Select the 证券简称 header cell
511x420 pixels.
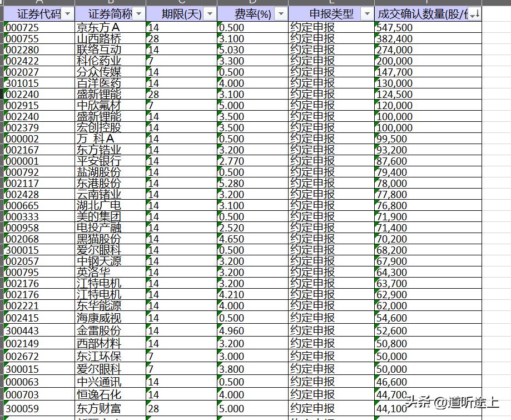pos(110,14)
